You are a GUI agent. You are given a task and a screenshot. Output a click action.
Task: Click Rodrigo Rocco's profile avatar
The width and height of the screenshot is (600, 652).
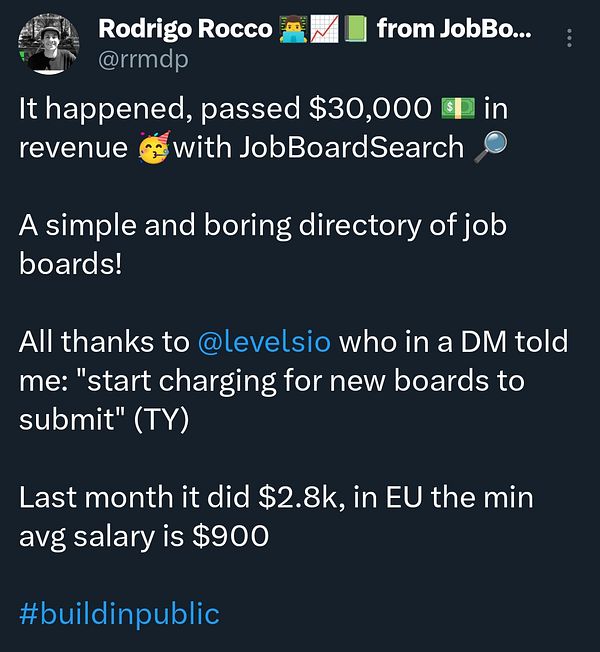(48, 45)
